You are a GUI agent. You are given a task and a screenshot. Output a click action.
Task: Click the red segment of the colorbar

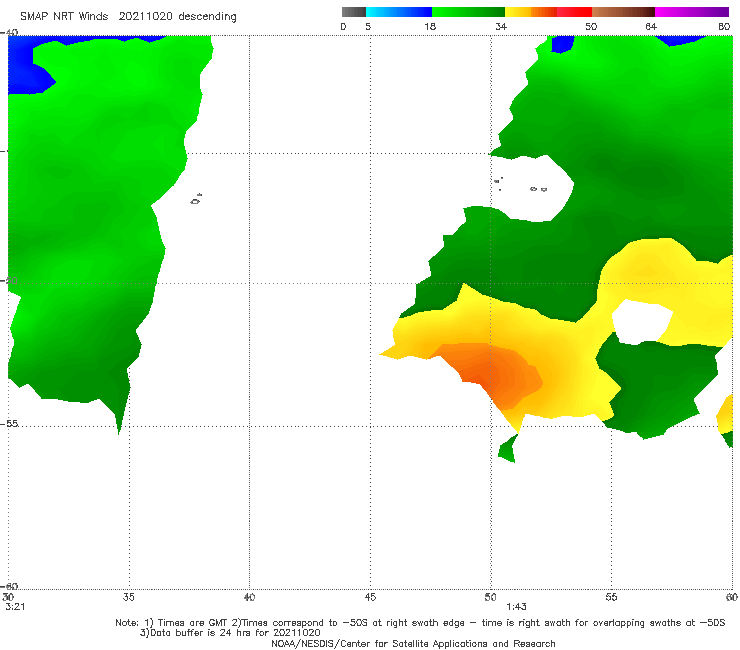click(x=574, y=12)
